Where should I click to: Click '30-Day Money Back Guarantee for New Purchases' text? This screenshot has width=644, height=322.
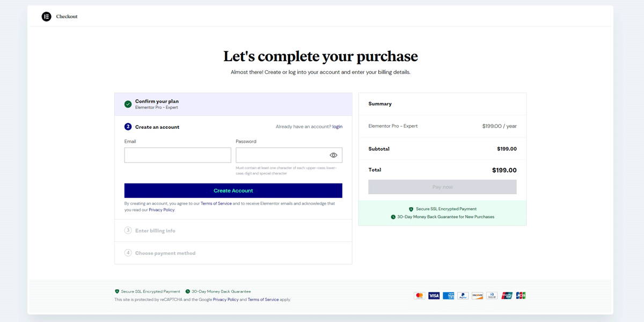(446, 217)
